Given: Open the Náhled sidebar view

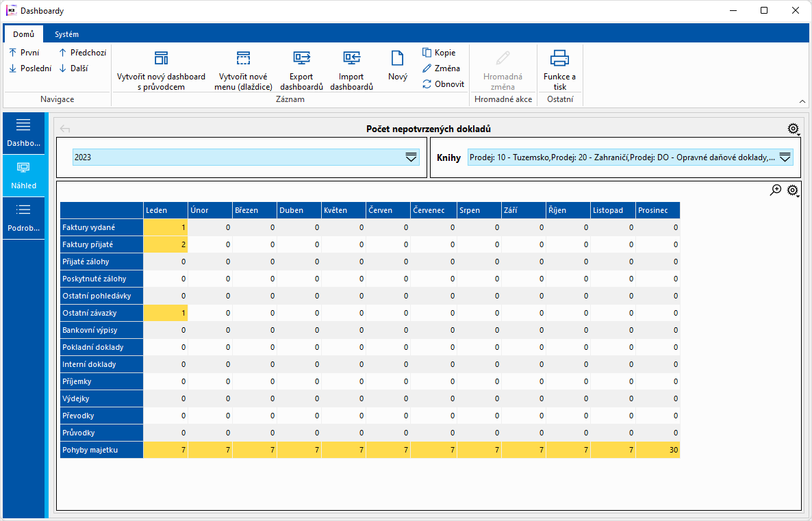Looking at the screenshot, I should point(24,175).
